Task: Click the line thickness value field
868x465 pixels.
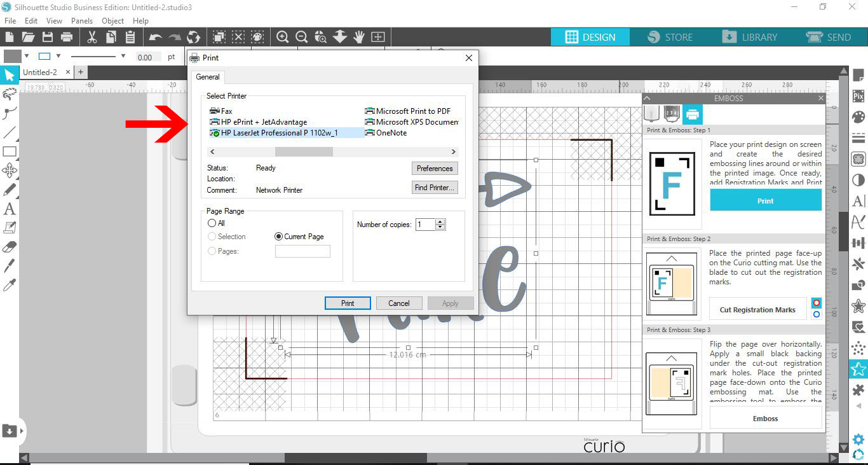Action: [x=149, y=57]
